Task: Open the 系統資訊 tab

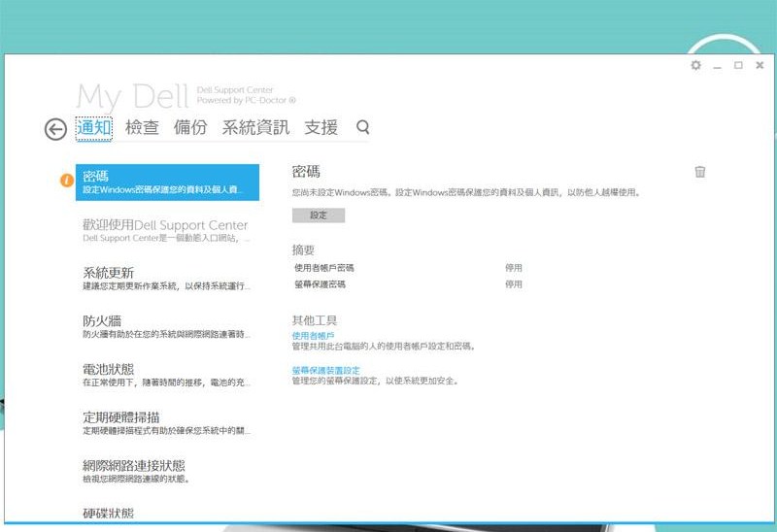Action: click(255, 127)
